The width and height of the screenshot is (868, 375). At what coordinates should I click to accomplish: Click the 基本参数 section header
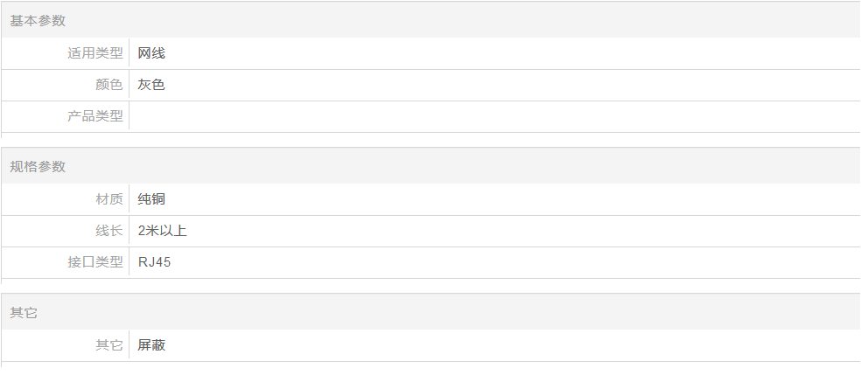coord(38,21)
